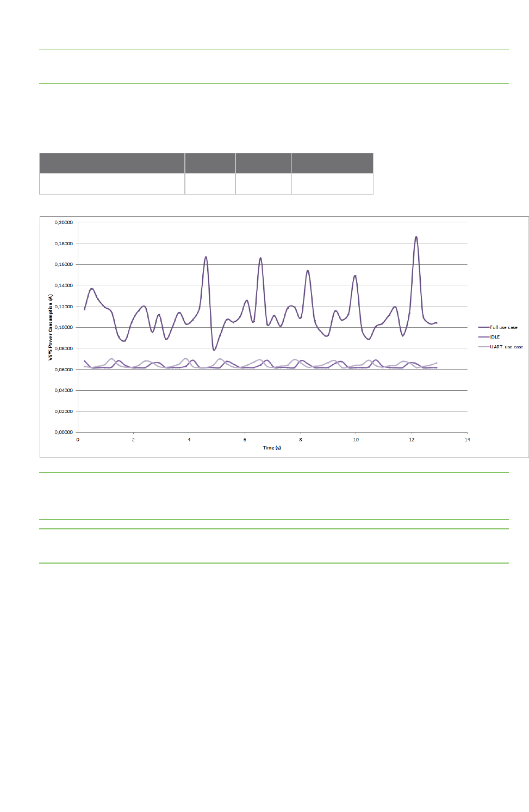This screenshot has height=812, width=529.
Task: Click the y-axis value 0,16000
Action: click(64, 264)
